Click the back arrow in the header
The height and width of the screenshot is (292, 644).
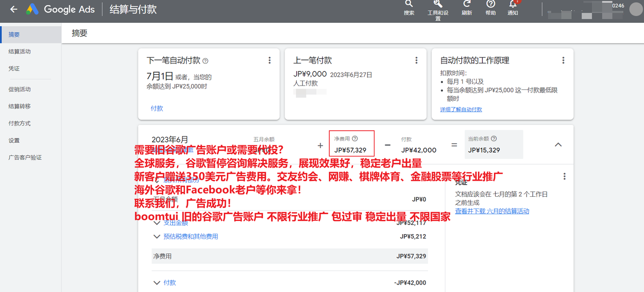click(x=14, y=9)
